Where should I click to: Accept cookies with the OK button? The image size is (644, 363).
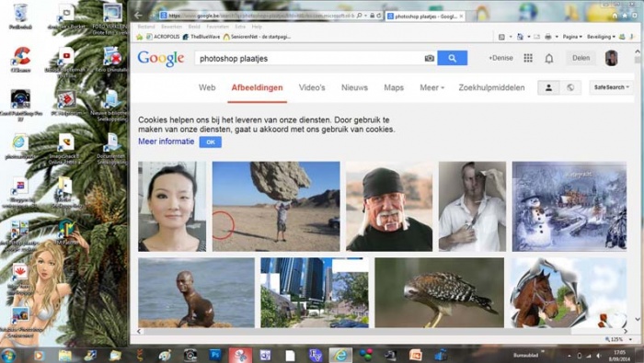211,142
